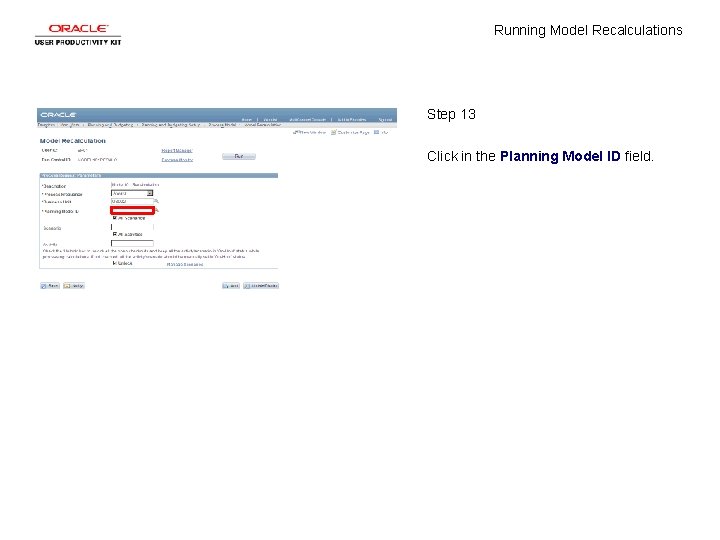Click in the Planning Model ID field
The height and width of the screenshot is (540, 720).
tap(132, 210)
